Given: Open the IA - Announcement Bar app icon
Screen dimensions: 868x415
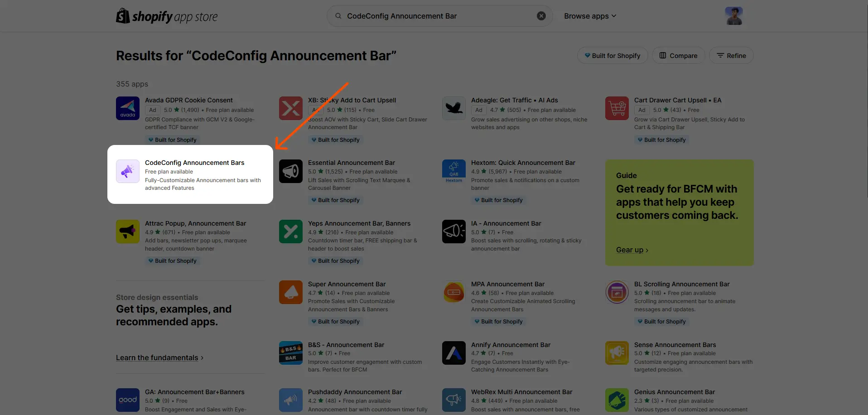Looking at the screenshot, I should point(454,232).
